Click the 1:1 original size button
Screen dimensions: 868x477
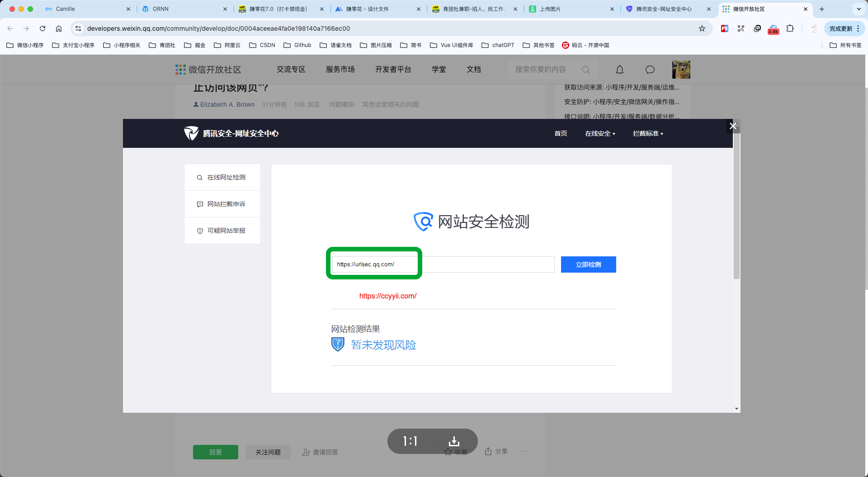click(x=410, y=441)
